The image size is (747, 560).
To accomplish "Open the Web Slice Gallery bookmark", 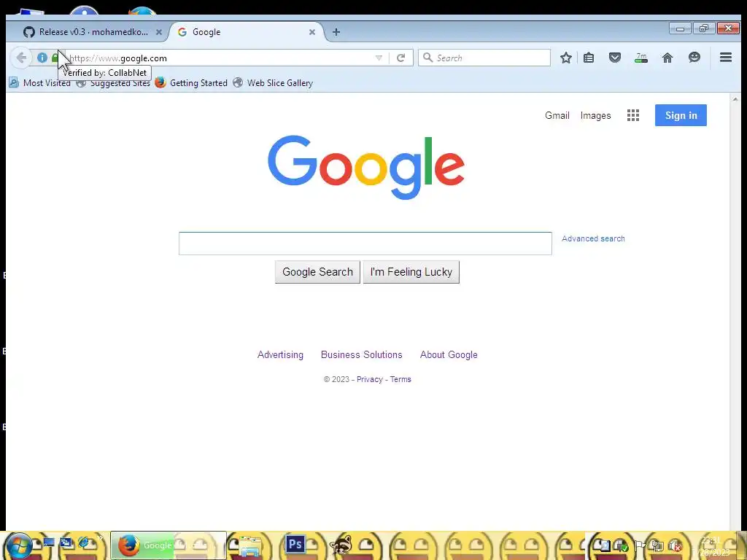I will tap(273, 83).
